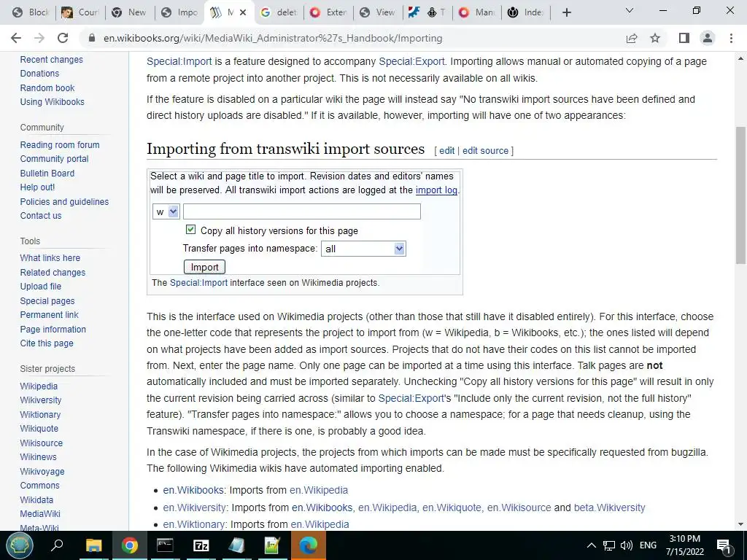Close the active MediaWiki tab
The image size is (747, 560).
coord(243,12)
